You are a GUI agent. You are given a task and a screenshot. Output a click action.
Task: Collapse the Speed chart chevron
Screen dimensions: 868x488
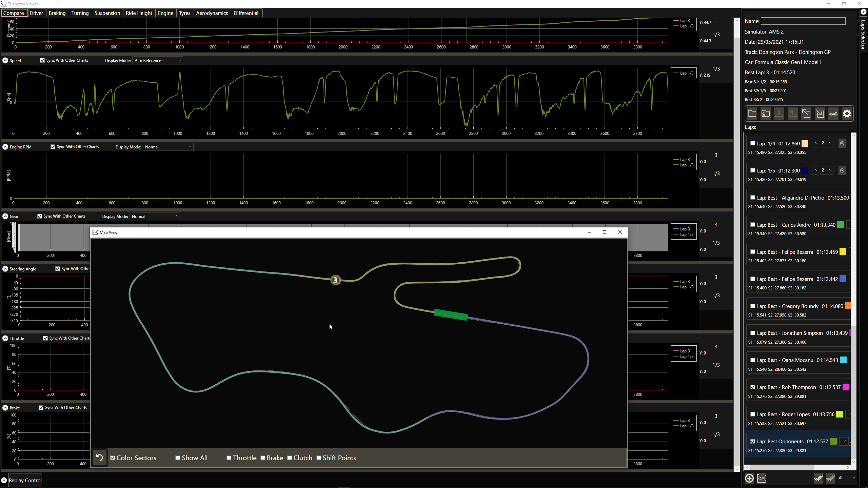click(5, 60)
